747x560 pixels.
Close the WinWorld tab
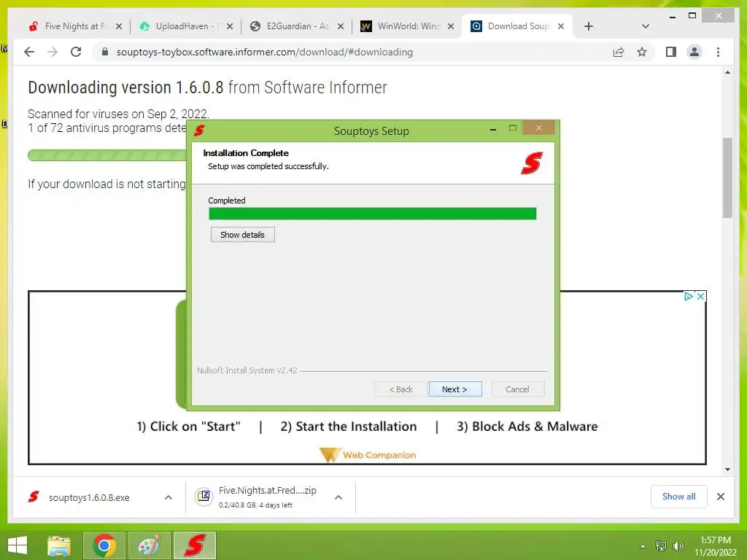point(451,26)
